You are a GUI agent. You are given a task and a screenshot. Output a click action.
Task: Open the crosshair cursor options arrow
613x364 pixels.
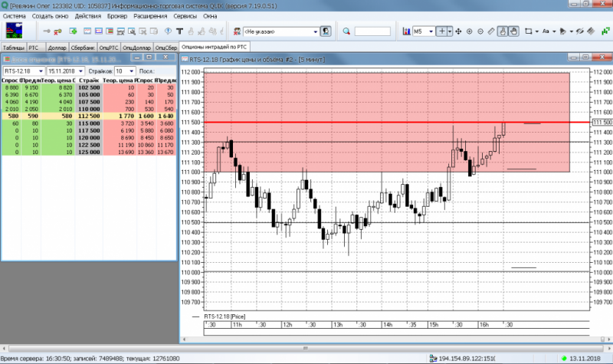(450, 31)
